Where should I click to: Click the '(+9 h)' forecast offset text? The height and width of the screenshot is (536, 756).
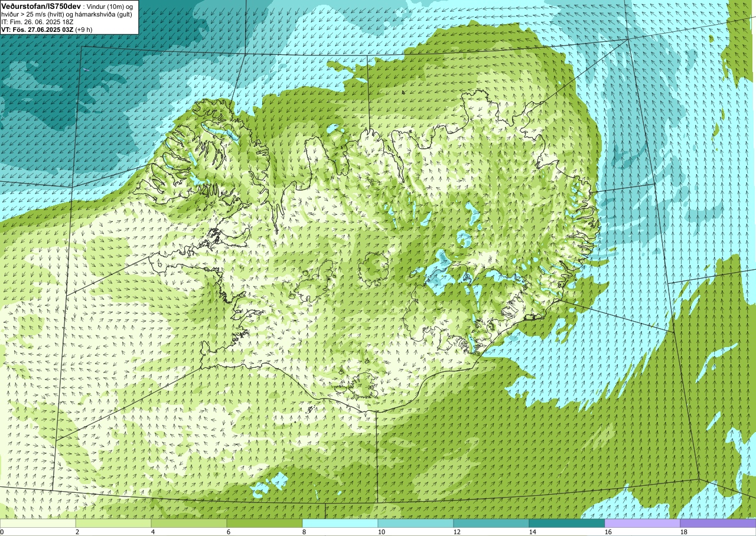[84, 30]
